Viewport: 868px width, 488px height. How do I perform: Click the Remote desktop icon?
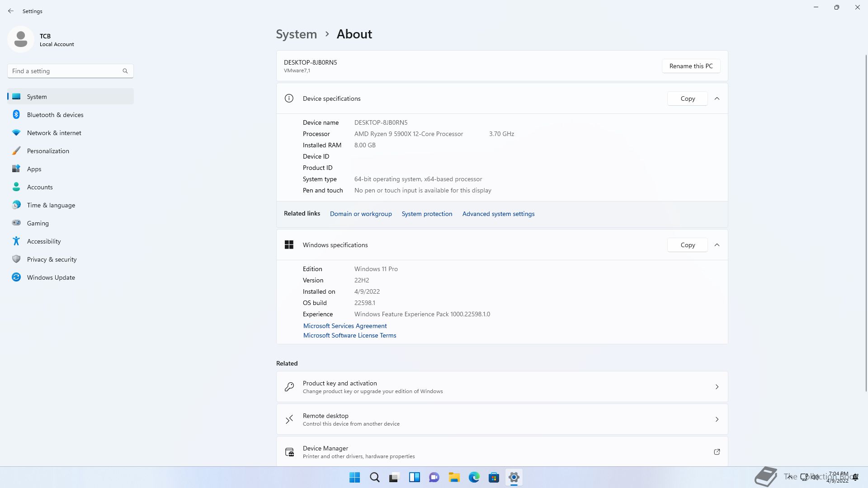pyautogui.click(x=289, y=419)
